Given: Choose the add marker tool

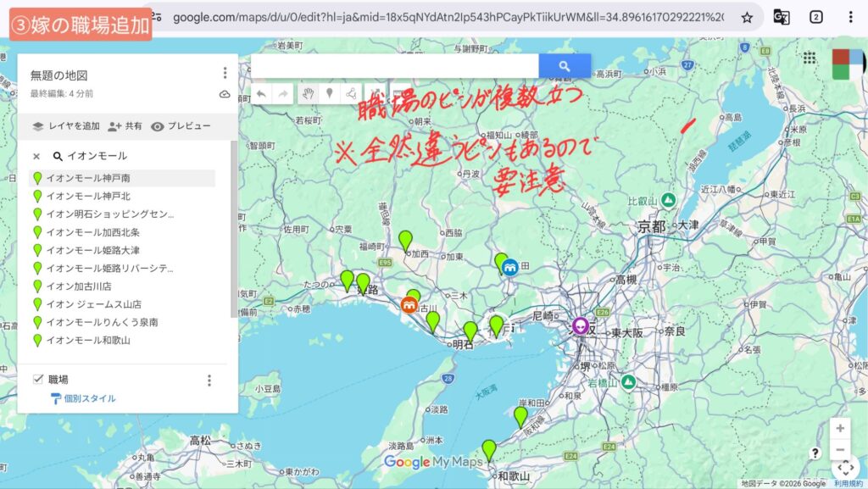Looking at the screenshot, I should pos(330,93).
